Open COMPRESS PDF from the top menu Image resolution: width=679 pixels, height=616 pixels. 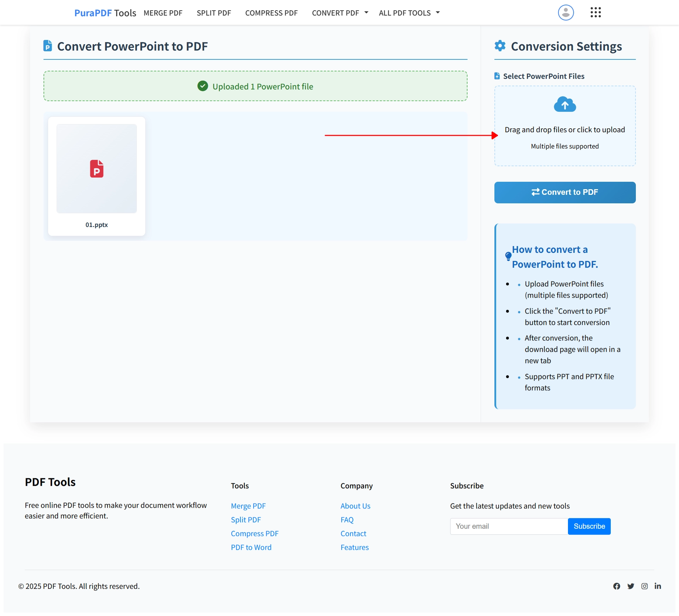(x=271, y=13)
